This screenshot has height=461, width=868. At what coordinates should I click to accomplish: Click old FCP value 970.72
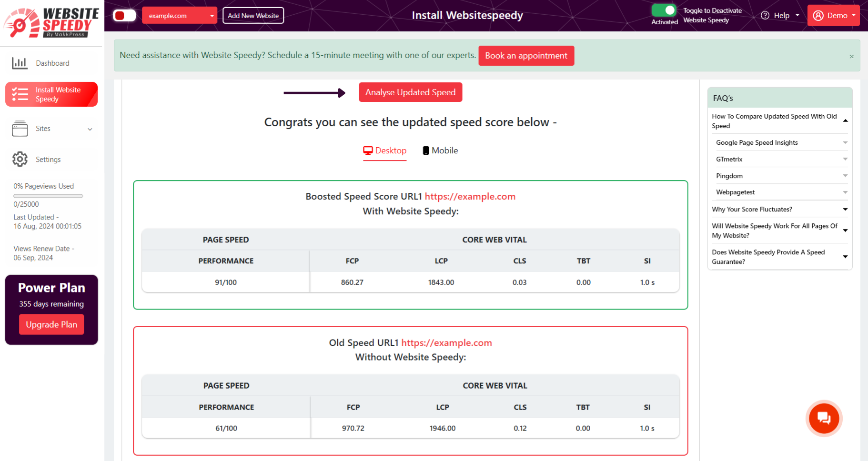[x=353, y=428]
